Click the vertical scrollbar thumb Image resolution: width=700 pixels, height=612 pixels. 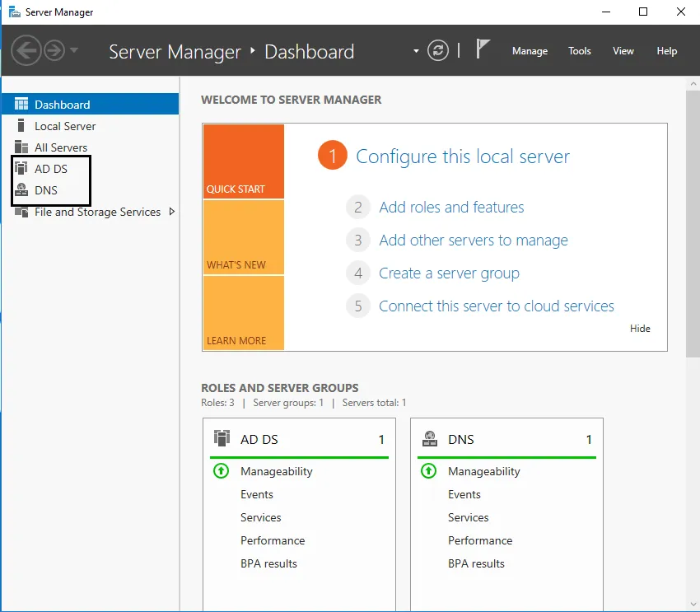click(x=693, y=224)
